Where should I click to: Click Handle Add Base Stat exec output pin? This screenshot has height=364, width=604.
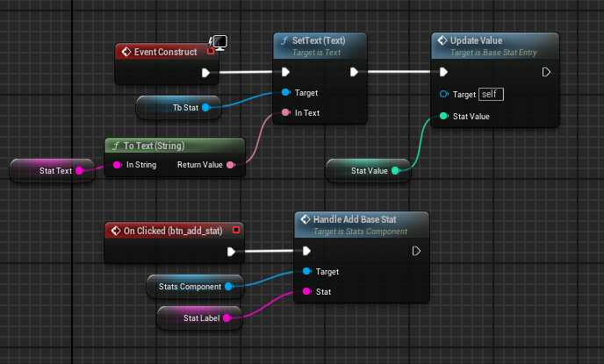pyautogui.click(x=416, y=251)
